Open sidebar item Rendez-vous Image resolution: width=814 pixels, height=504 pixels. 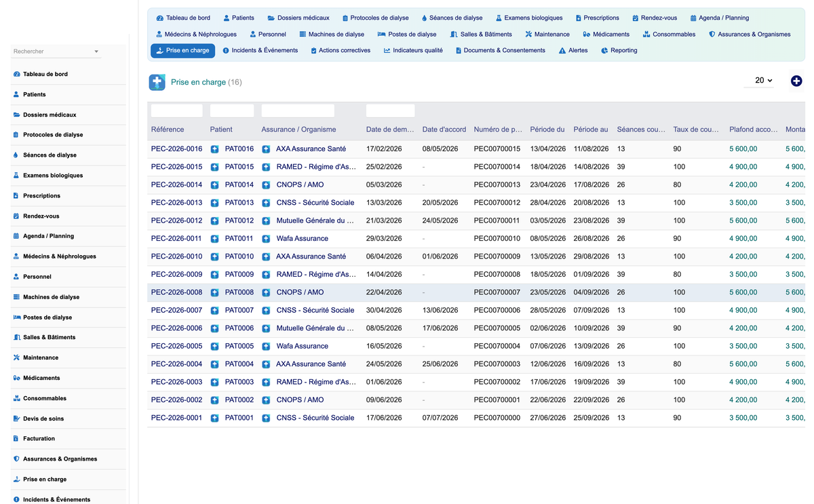pyautogui.click(x=41, y=216)
